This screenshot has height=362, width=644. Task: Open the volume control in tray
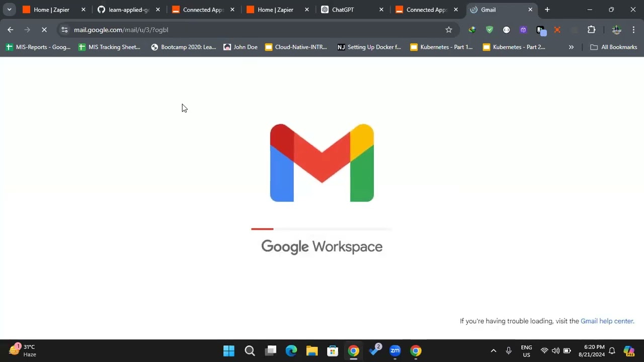[555, 350]
